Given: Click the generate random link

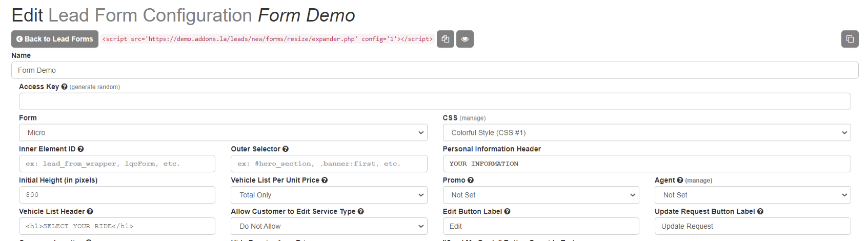Looking at the screenshot, I should click(x=95, y=87).
